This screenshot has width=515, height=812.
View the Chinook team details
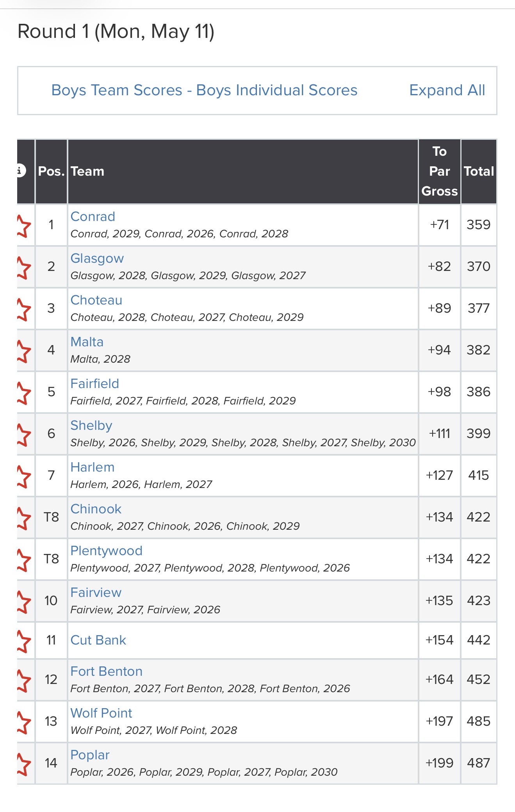pos(96,509)
